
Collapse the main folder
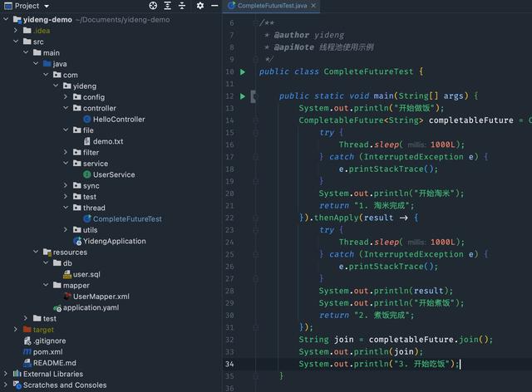click(x=26, y=52)
